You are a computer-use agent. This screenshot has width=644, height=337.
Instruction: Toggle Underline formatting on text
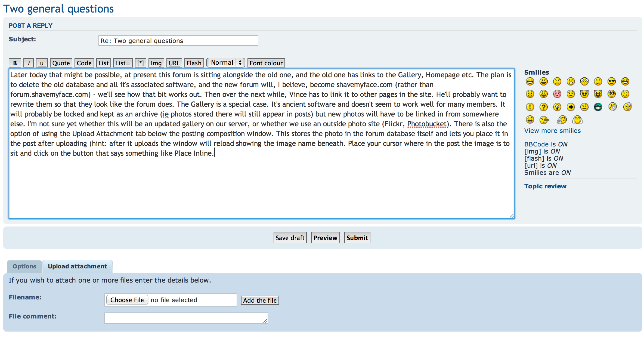point(41,63)
